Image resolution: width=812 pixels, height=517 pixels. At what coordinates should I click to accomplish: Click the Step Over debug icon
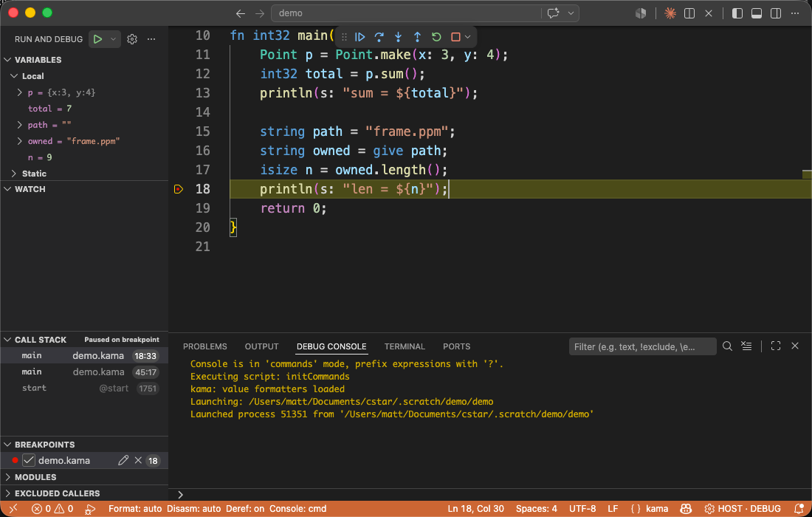pos(379,37)
